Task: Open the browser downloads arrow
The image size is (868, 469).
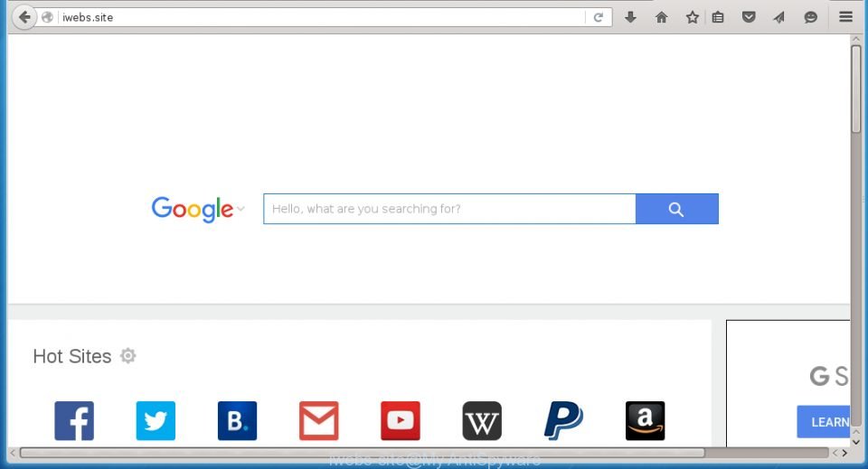Action: point(630,17)
